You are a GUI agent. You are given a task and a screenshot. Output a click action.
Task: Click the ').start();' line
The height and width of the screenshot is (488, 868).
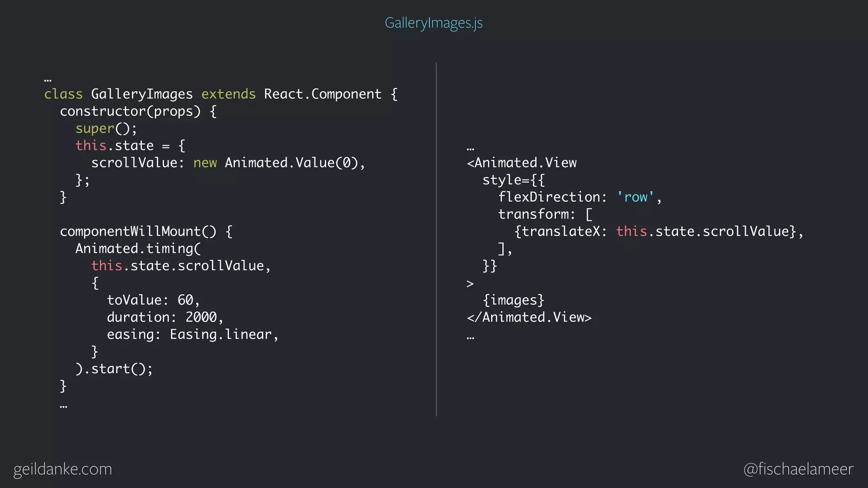click(x=114, y=369)
